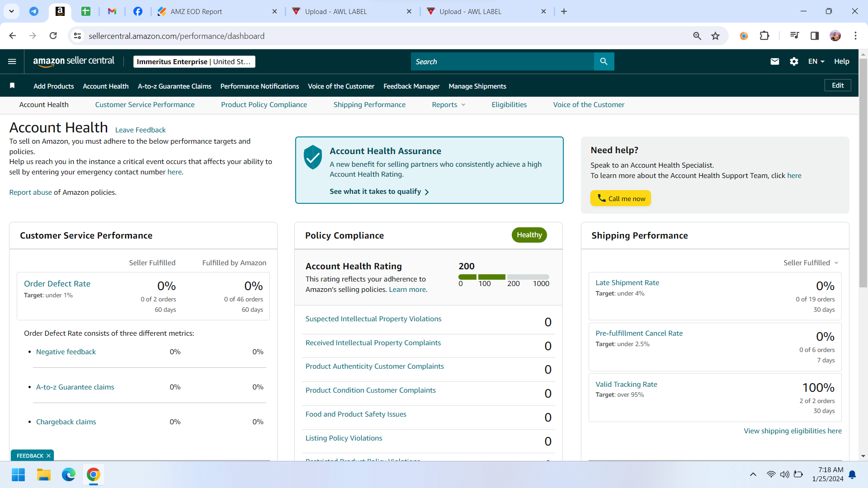Expand the Reports dropdown menu
This screenshot has width=868, height=488.
(448, 104)
